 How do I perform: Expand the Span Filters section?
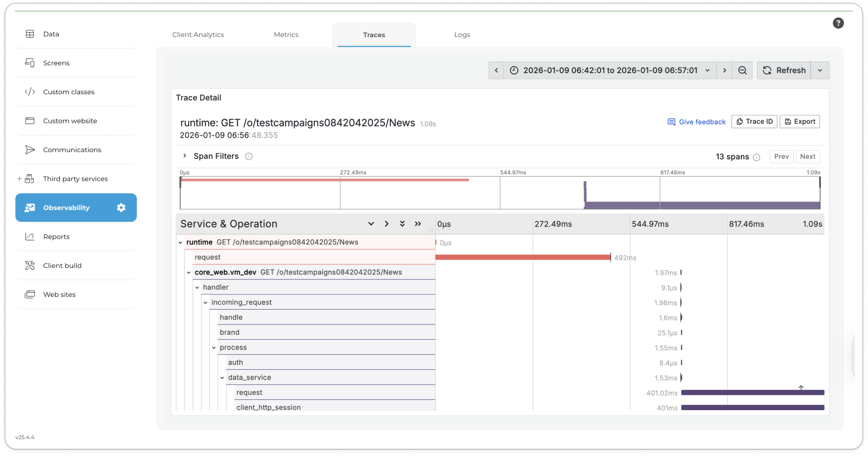(185, 156)
